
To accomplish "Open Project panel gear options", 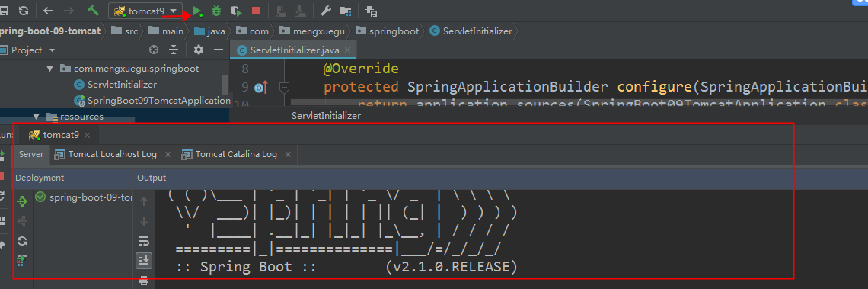I will coord(199,50).
